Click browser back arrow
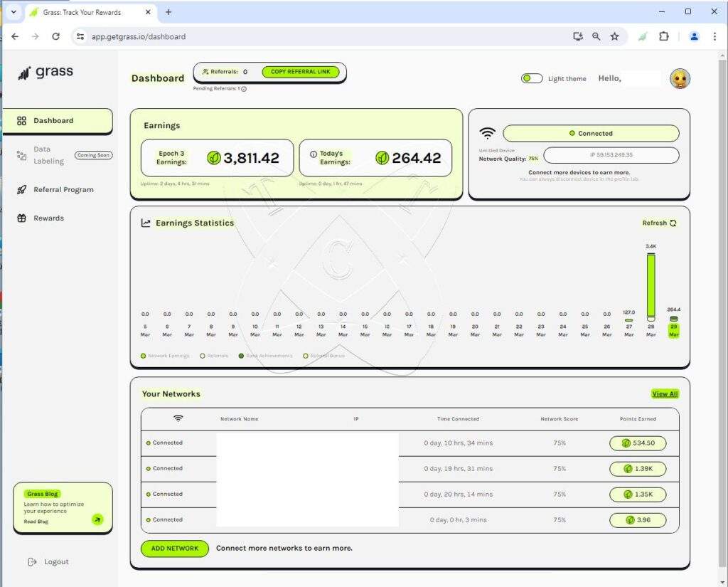Image resolution: width=728 pixels, height=587 pixels. pos(15,37)
